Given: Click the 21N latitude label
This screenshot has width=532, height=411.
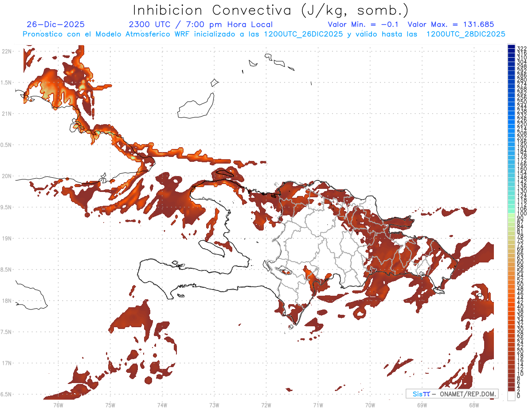Looking at the screenshot, I should [x=6, y=114].
